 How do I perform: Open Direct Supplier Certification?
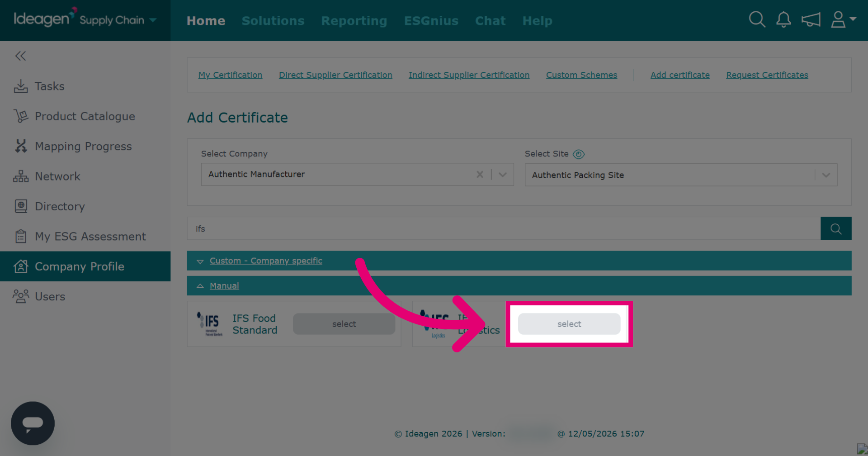[335, 75]
